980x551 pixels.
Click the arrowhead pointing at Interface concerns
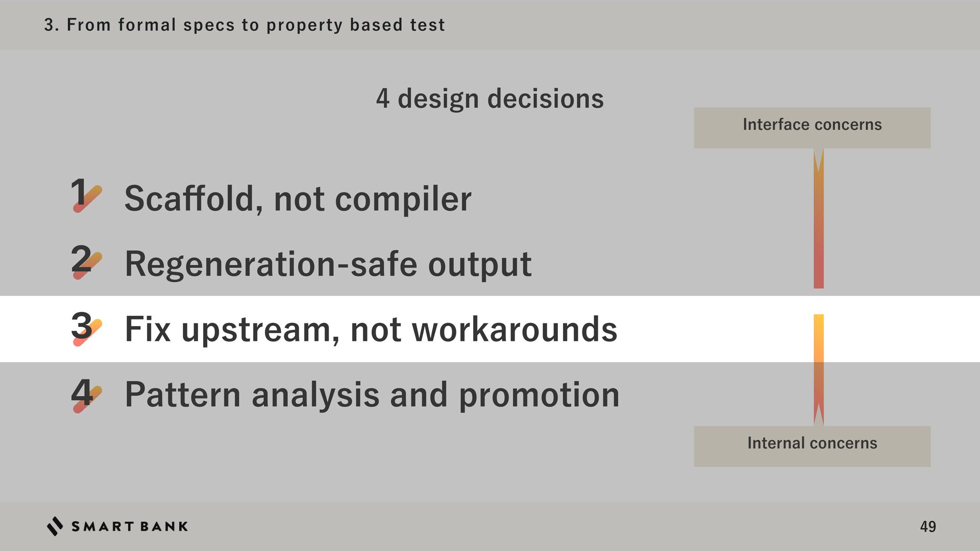pos(818,160)
